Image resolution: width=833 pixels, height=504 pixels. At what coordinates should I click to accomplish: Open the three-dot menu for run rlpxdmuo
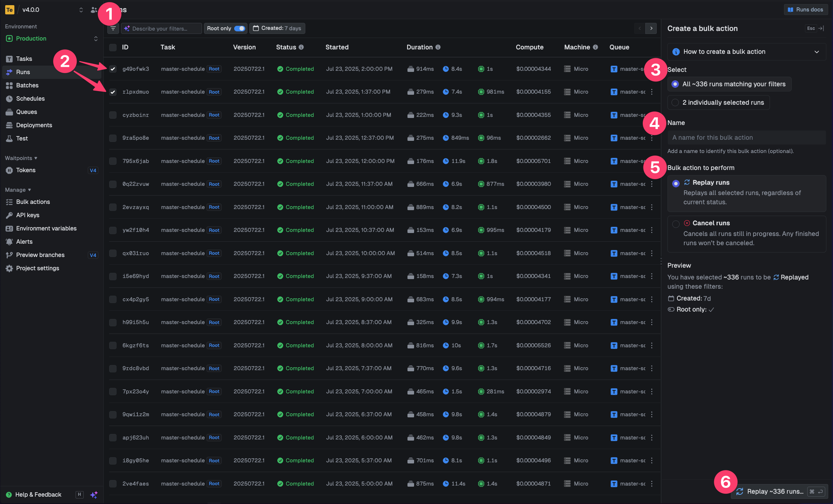point(652,92)
